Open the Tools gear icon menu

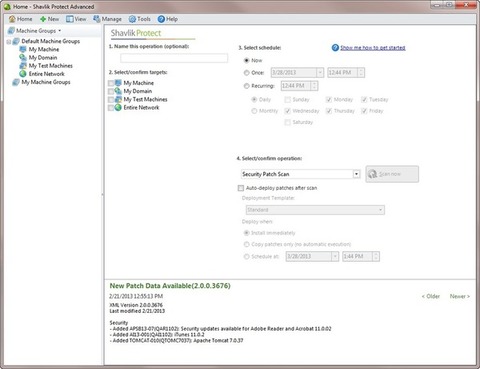tap(132, 19)
